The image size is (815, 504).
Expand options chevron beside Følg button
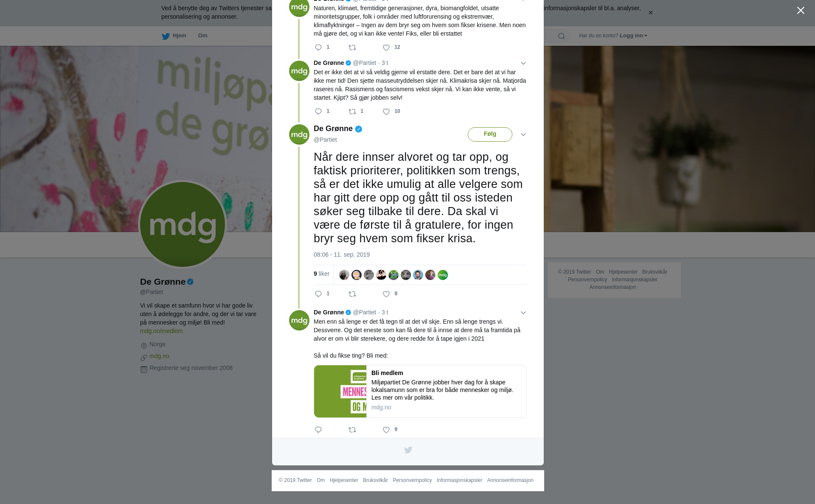click(x=523, y=134)
